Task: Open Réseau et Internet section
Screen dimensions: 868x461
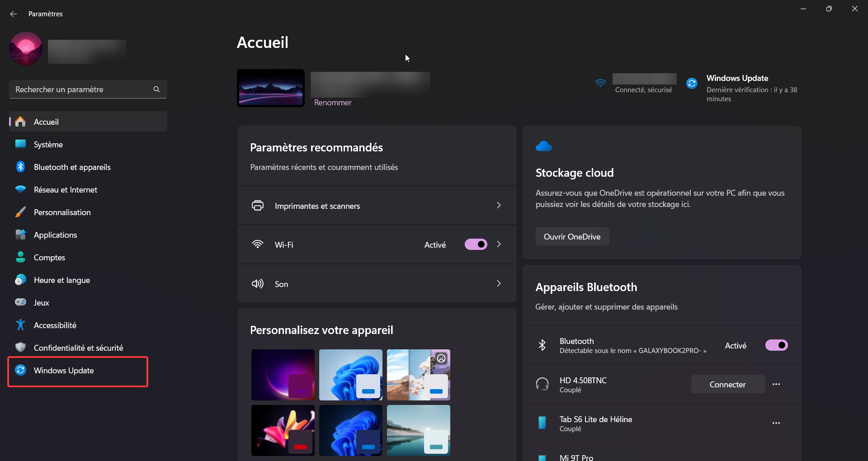Action: click(88, 189)
